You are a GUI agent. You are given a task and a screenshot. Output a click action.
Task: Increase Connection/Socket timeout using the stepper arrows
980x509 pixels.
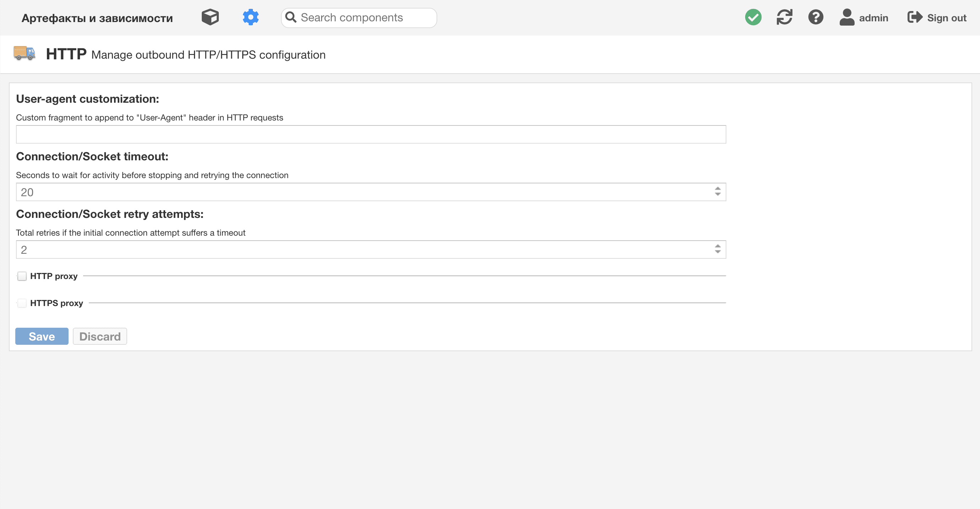(717, 189)
